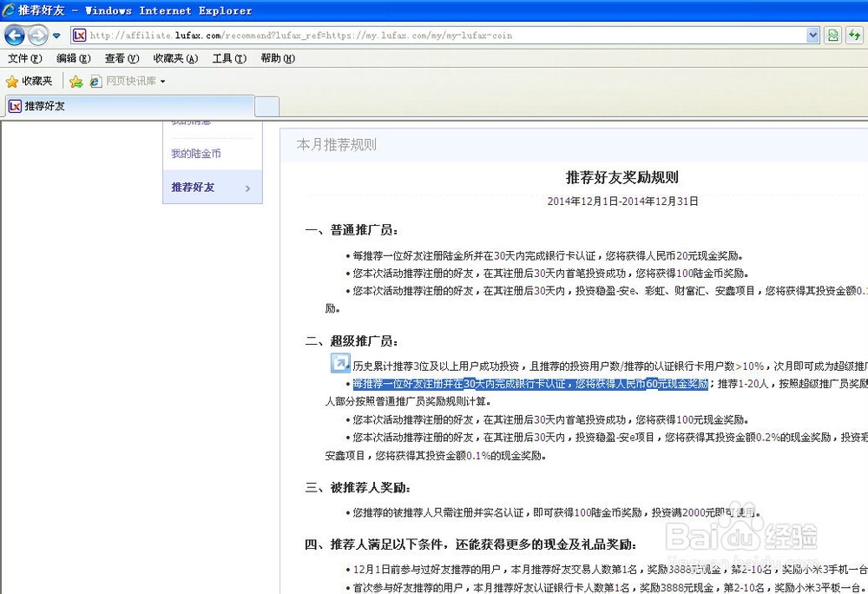The image size is (868, 594).
Task: Refresh the page with green arrows icon
Action: 855,36
